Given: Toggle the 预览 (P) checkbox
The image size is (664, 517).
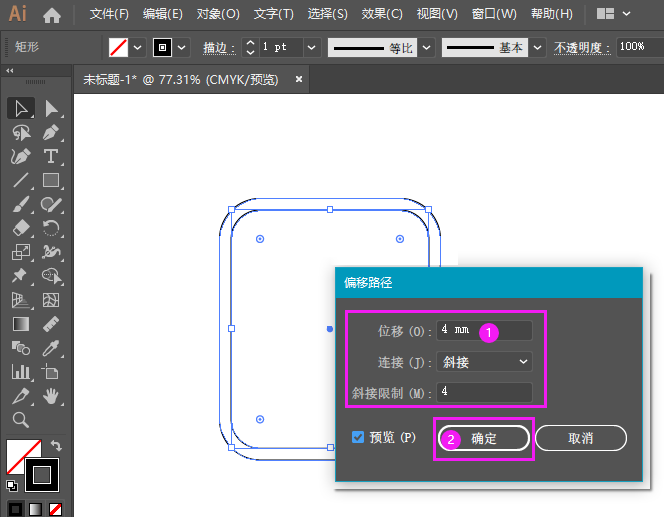Looking at the screenshot, I should point(358,437).
